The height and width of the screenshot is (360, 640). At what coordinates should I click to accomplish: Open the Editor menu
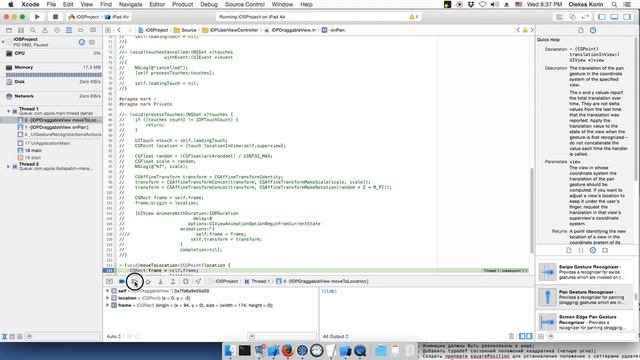tap(157, 4)
